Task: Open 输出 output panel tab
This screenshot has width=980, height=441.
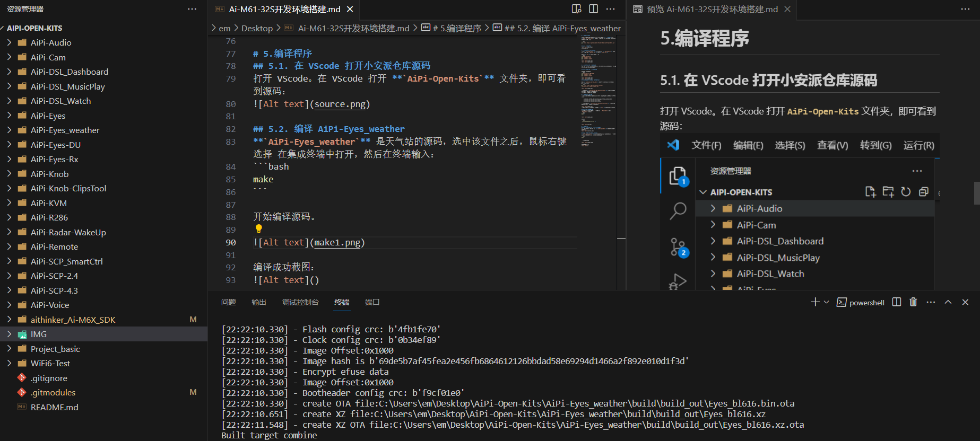Action: coord(259,302)
